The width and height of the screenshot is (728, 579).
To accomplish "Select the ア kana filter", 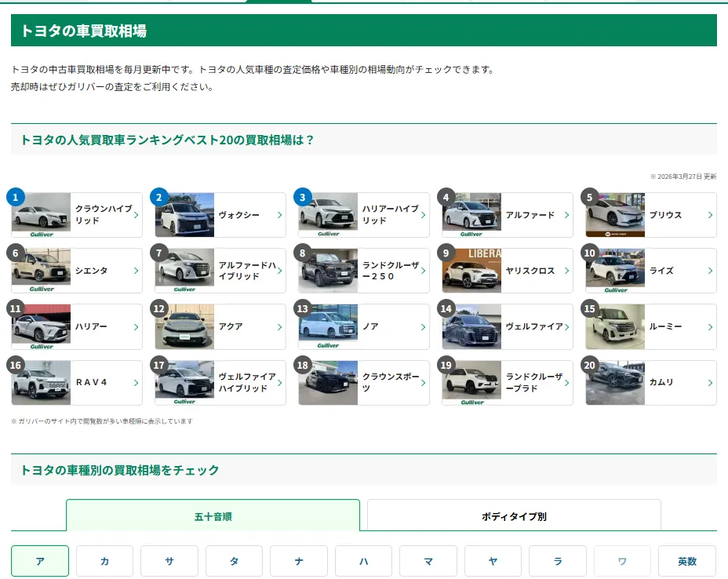I will (x=40, y=561).
